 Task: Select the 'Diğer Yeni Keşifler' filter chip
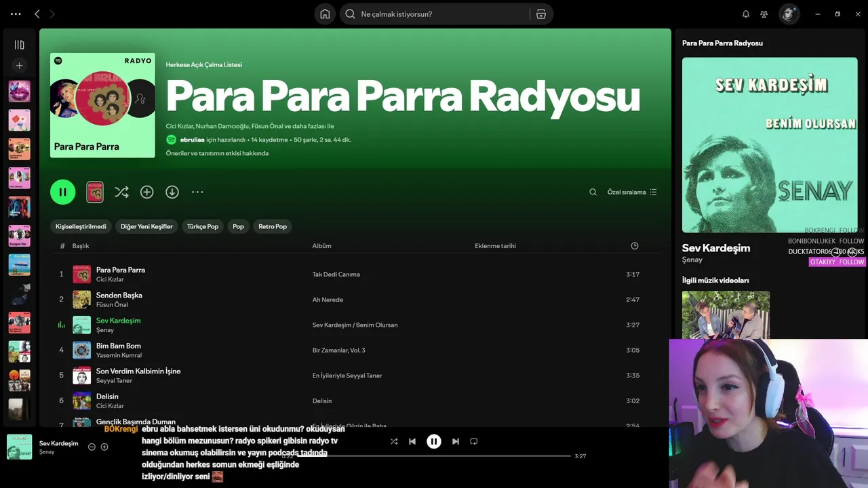[x=146, y=226]
